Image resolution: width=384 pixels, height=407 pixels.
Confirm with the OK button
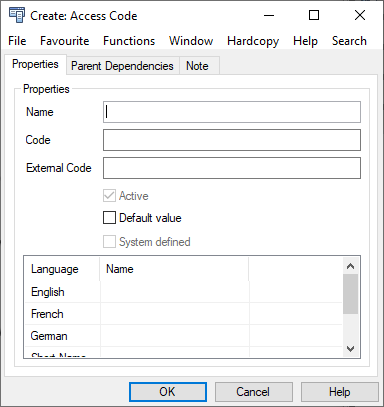(168, 392)
